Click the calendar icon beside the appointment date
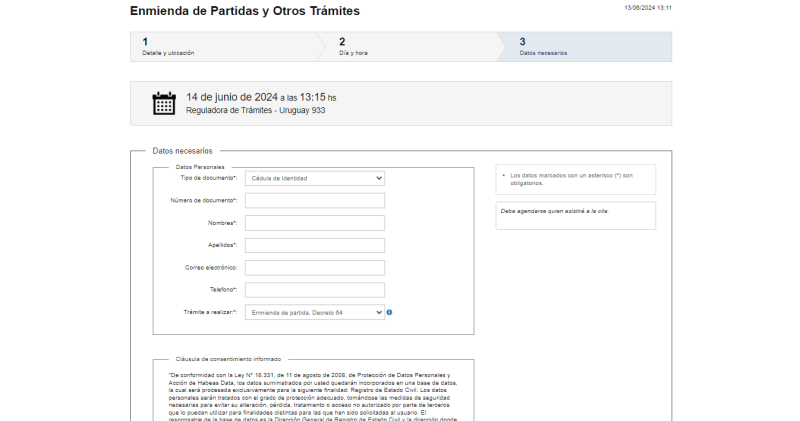 [163, 103]
